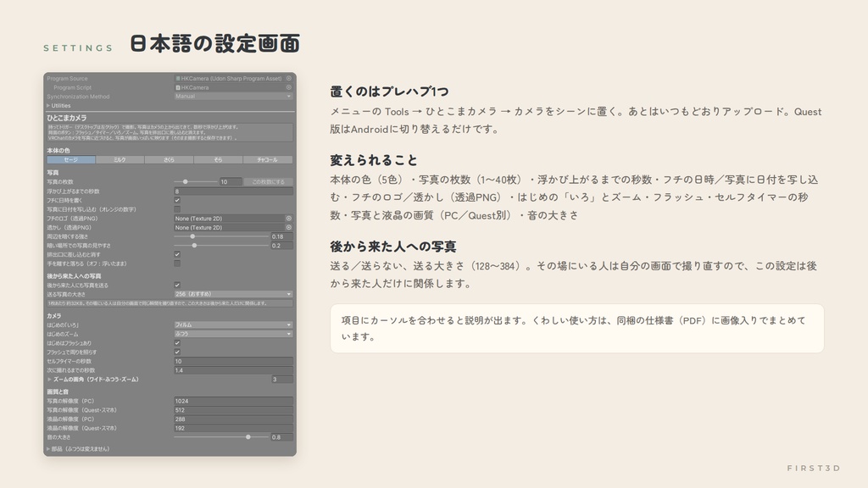Open texture picker for フチのロゴ field
Screen dimensions: 868x488
pos(288,219)
